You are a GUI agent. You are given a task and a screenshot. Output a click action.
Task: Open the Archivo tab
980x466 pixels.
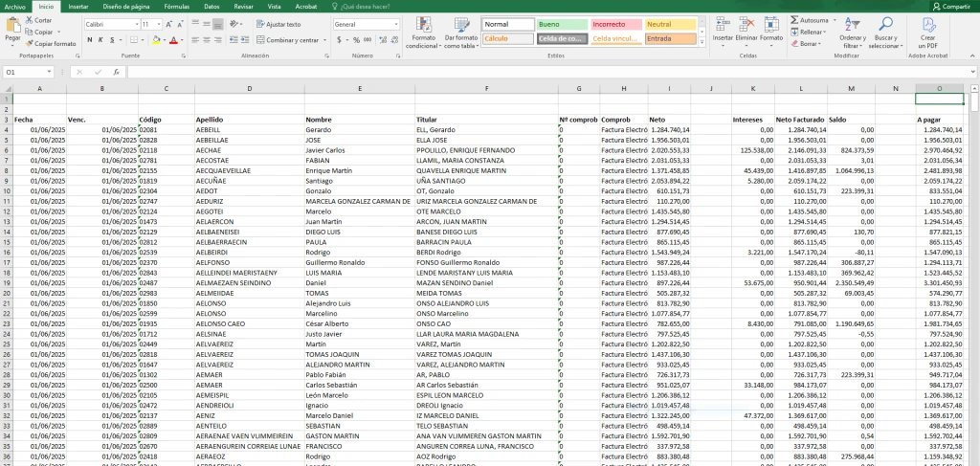15,7
